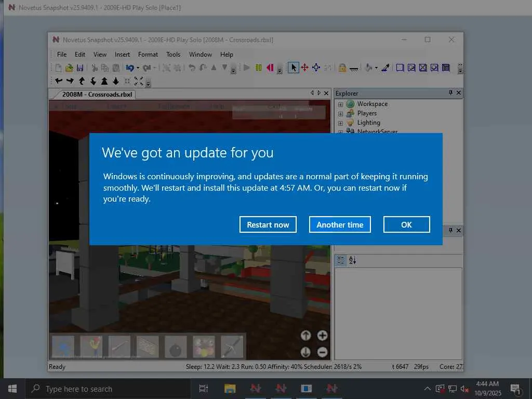The image size is (532, 399).
Task: Select the Glue surface tool icon
Action: [x=411, y=68]
